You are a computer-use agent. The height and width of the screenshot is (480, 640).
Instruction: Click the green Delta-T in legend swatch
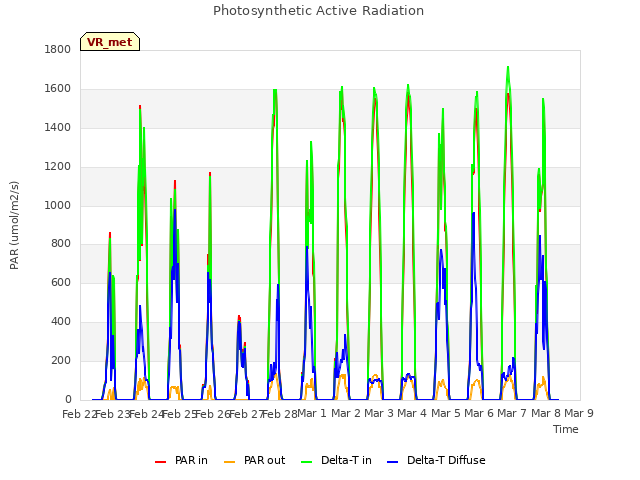[307, 462]
